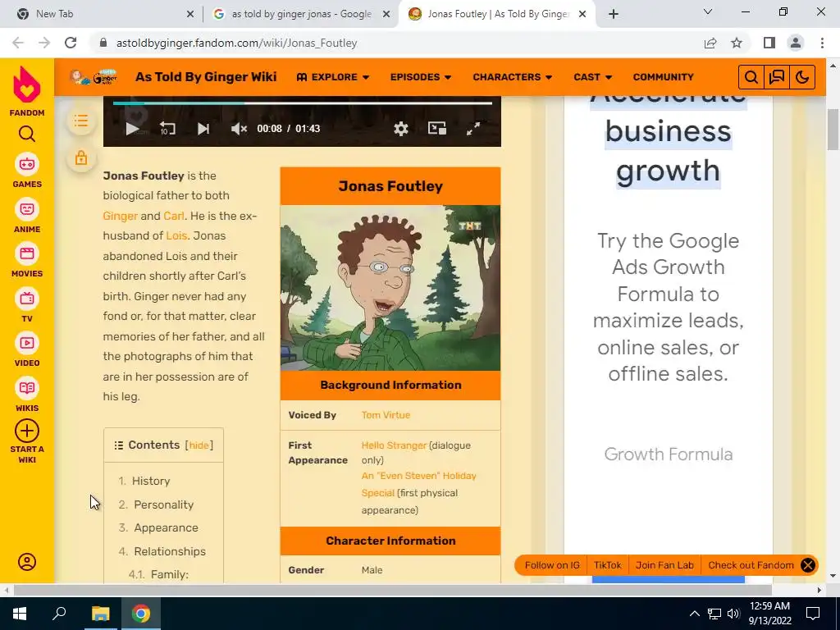840x630 pixels.
Task: Open the Ginger link in article
Action: 120,216
